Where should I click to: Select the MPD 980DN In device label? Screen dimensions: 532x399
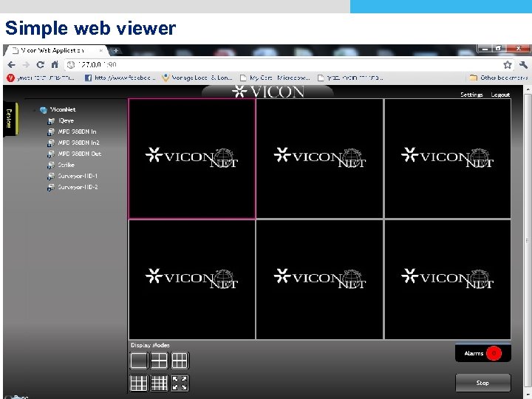click(77, 132)
